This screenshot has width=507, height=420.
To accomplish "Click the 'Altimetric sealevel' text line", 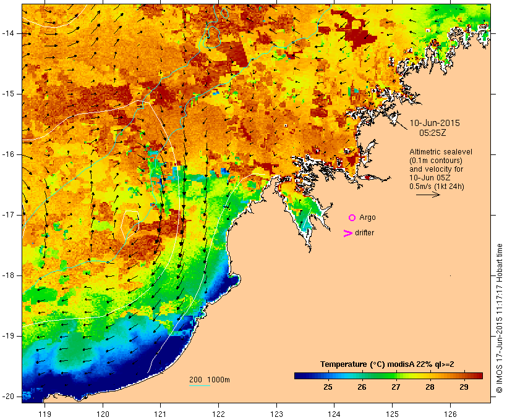I will (441, 152).
